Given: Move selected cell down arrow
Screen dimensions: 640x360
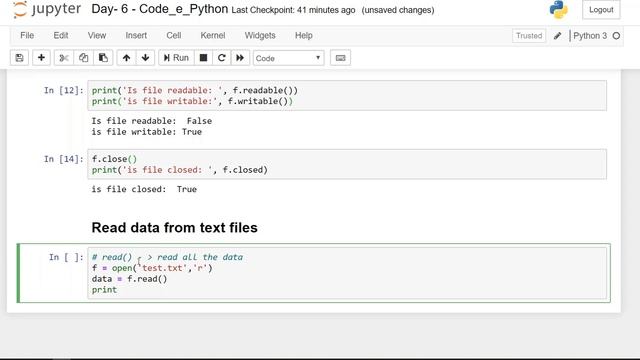Looking at the screenshot, I should pyautogui.click(x=145, y=58).
